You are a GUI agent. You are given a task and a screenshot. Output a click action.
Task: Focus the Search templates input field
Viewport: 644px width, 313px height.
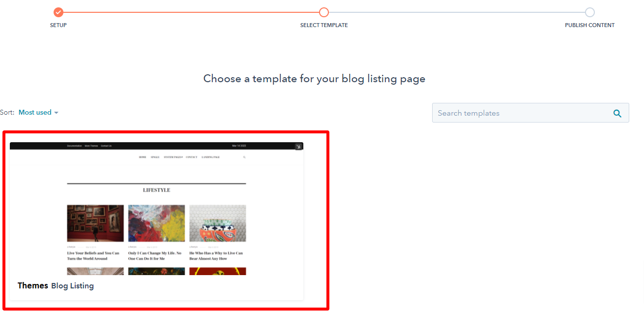pyautogui.click(x=530, y=113)
